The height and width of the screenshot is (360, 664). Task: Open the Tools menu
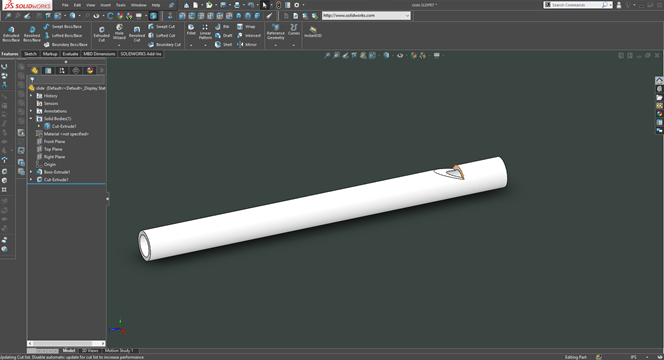point(121,5)
